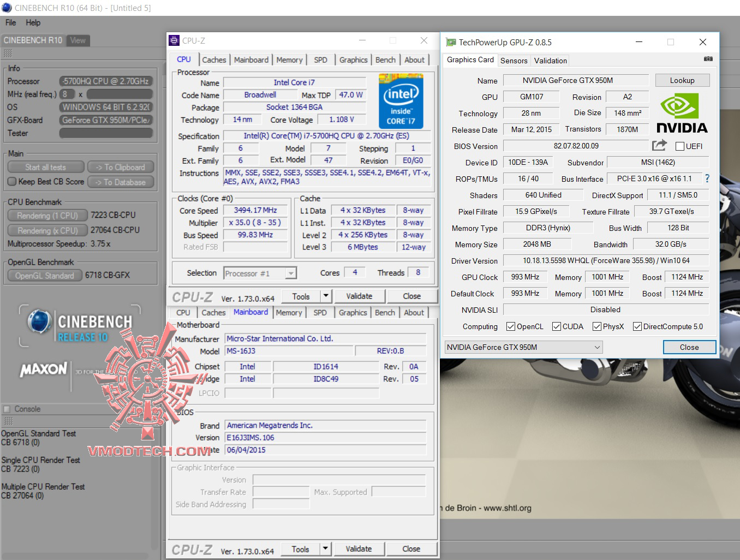
Task: Open the Graphics tab in the CPU-Z Motherboard window
Action: click(x=353, y=313)
